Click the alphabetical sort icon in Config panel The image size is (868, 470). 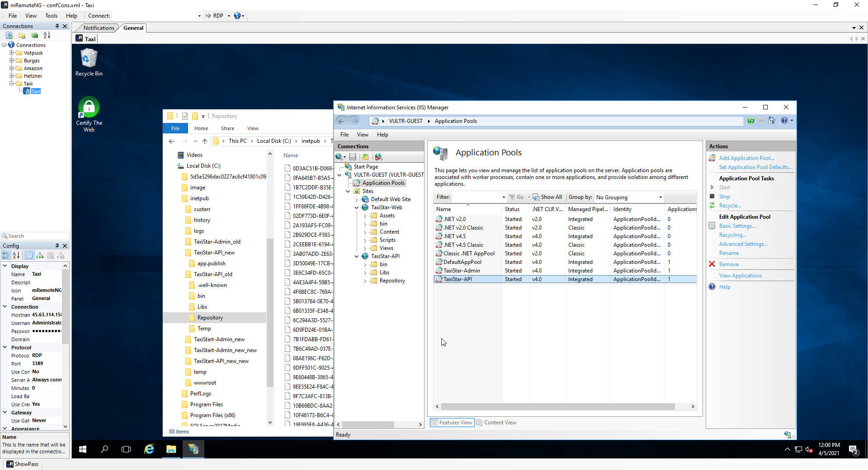(16, 255)
